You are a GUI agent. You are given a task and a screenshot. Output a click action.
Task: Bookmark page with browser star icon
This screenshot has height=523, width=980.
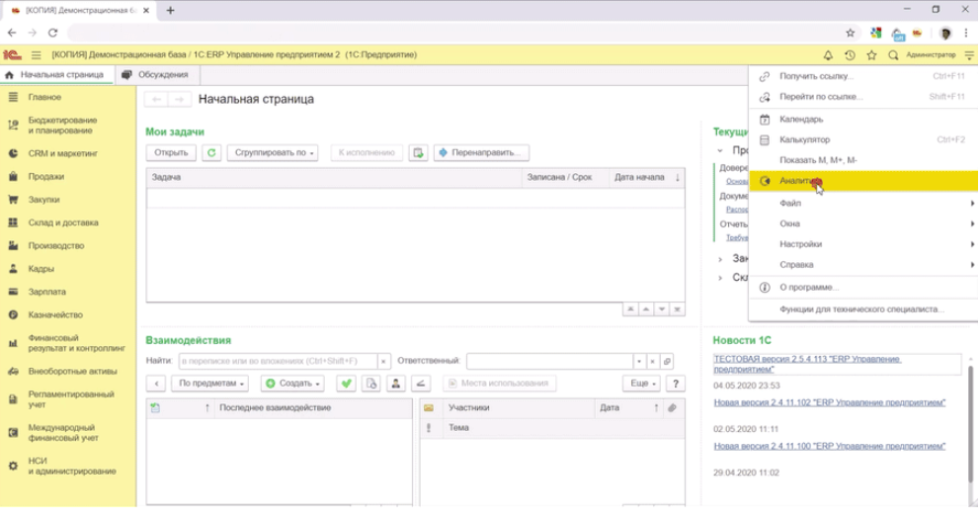(850, 33)
